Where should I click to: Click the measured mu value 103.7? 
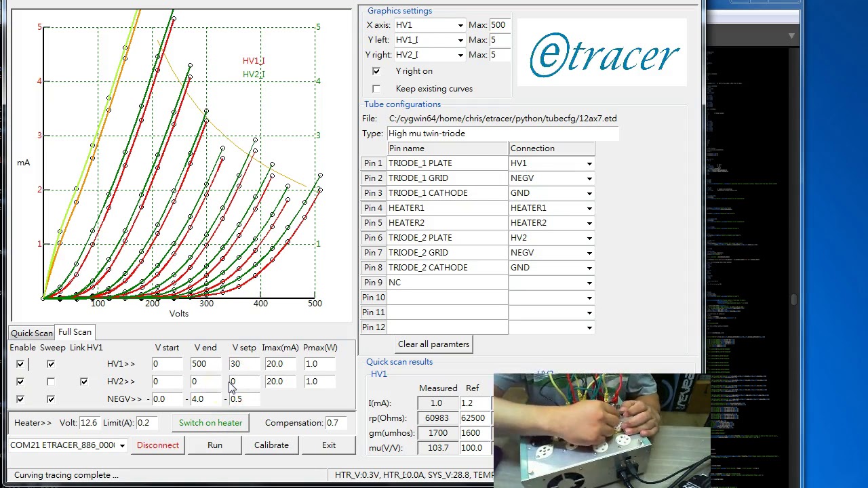437,448
